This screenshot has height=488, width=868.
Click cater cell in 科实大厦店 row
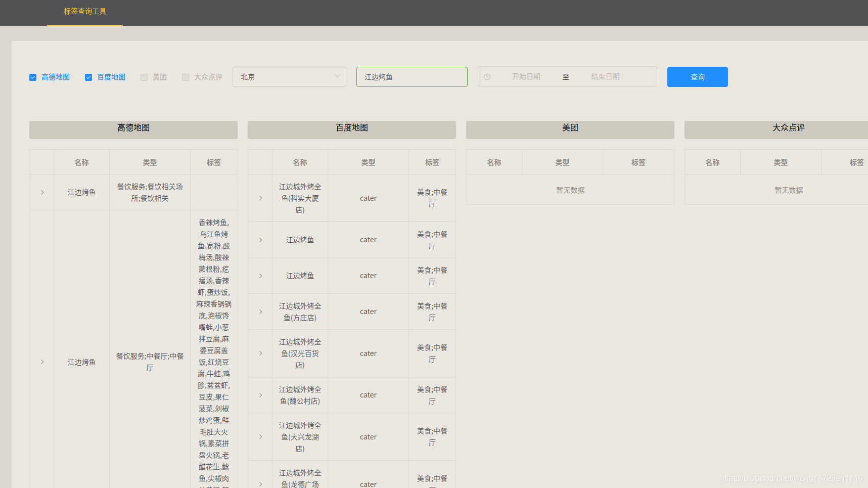coord(368,198)
